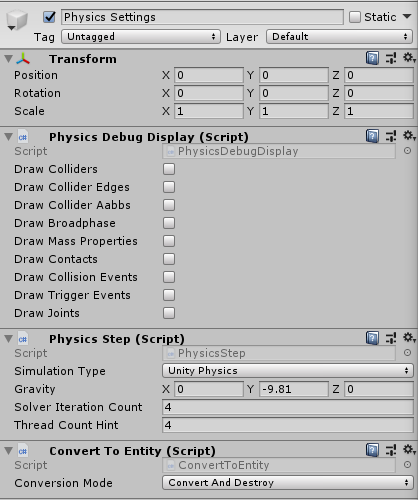Open Conversion Mode dropdown
The height and width of the screenshot is (500, 418).
point(288,483)
